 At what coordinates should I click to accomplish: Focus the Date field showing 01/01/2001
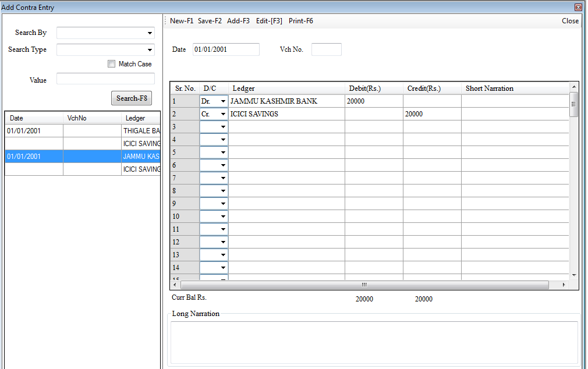click(226, 49)
